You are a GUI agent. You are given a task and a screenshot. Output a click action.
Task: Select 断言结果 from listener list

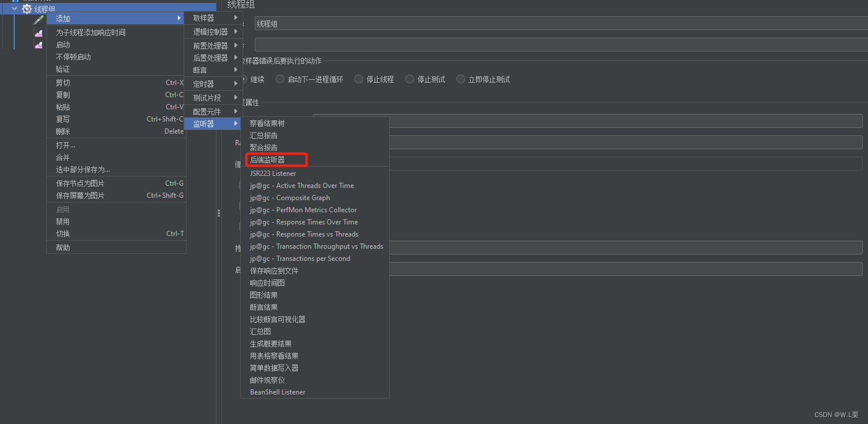point(315,307)
